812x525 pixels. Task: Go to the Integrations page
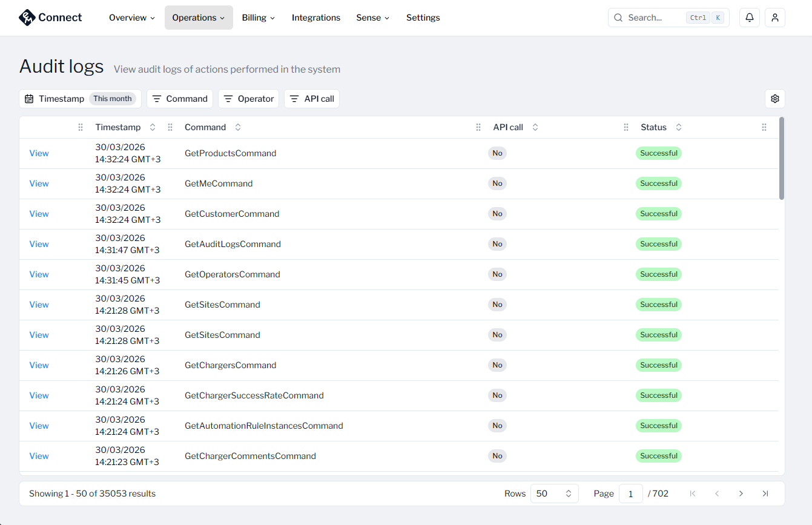[315, 18]
